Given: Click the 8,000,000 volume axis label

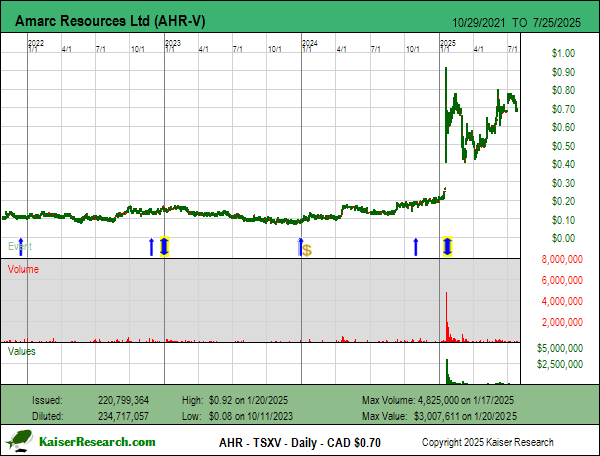Looking at the screenshot, I should click(x=562, y=259).
